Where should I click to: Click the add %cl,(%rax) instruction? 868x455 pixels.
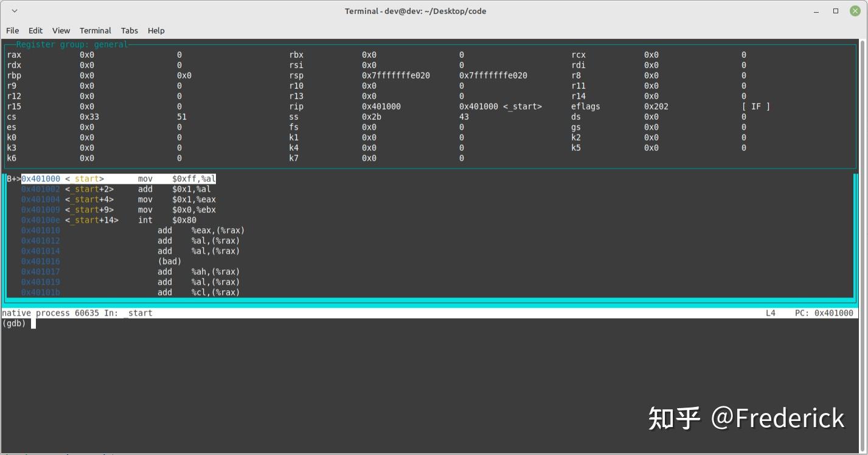198,293
